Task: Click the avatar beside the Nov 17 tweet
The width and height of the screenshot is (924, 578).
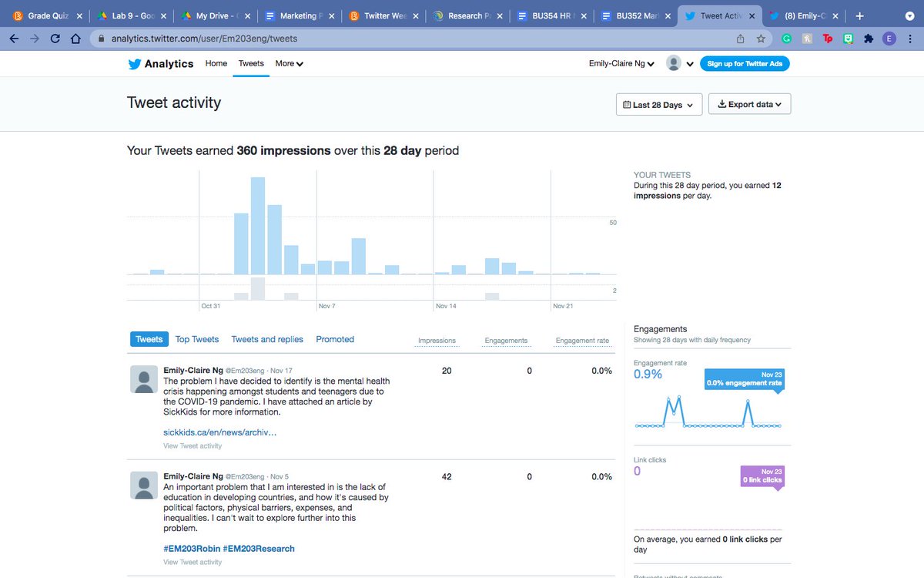Action: pos(143,379)
